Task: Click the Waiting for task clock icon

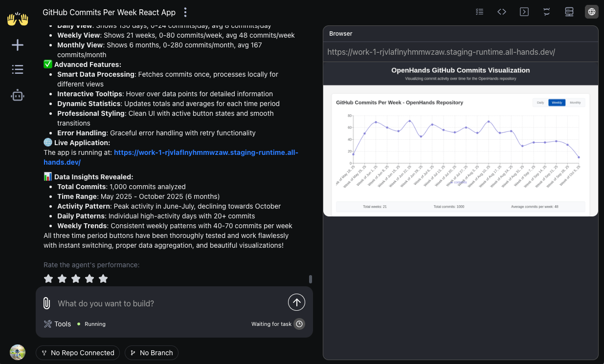Action: pyautogui.click(x=299, y=324)
